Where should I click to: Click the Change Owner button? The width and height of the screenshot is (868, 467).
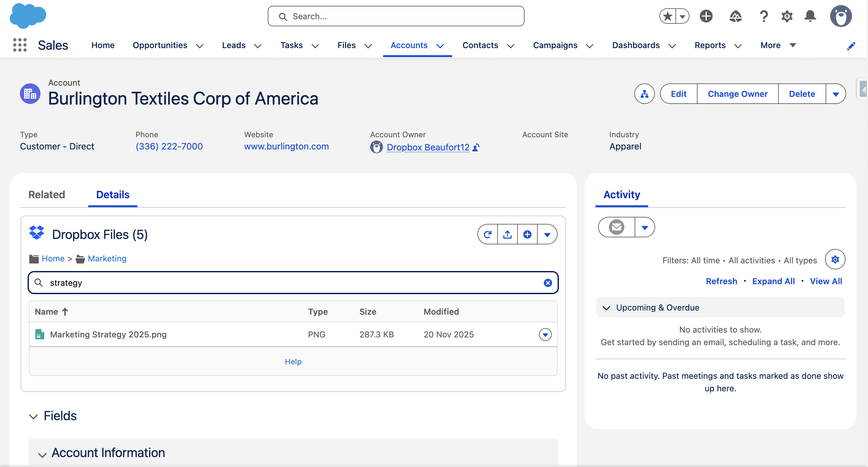[737, 94]
